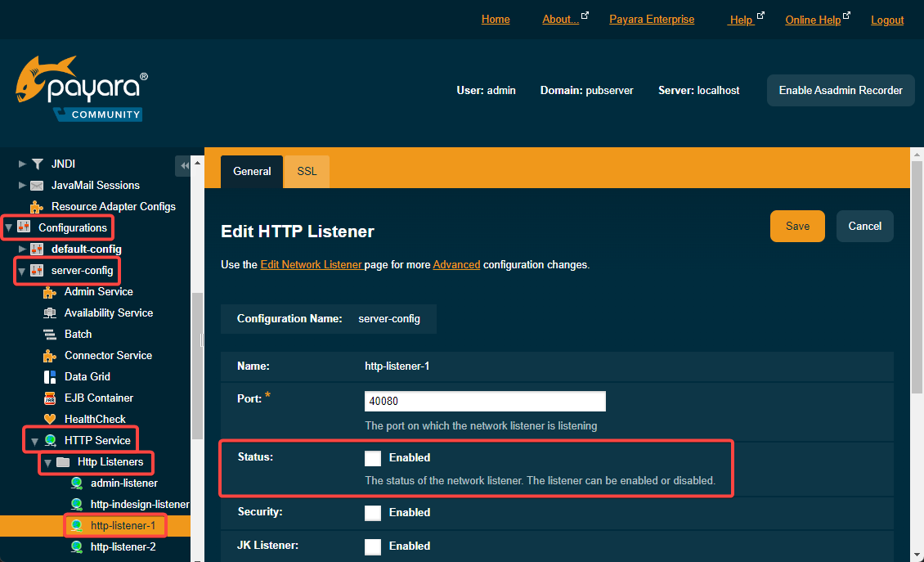
Task: Switch to the SSL tab
Action: [307, 172]
